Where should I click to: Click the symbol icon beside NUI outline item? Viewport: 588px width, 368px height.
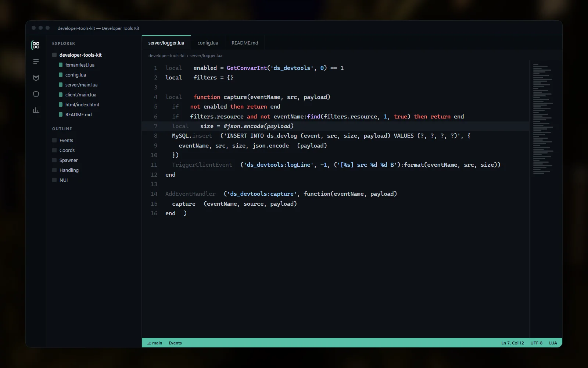point(54,180)
